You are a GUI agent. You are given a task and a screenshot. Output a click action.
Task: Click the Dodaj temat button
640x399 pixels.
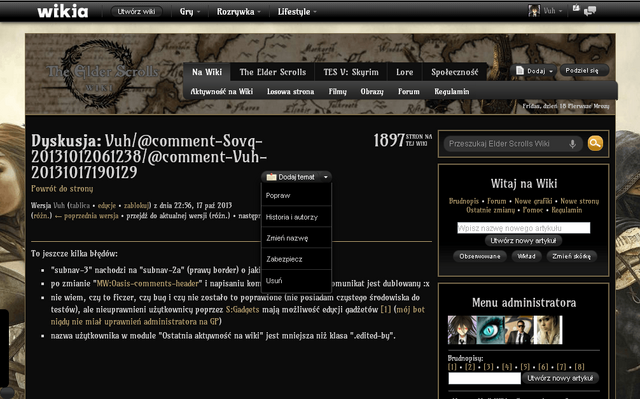[291, 177]
